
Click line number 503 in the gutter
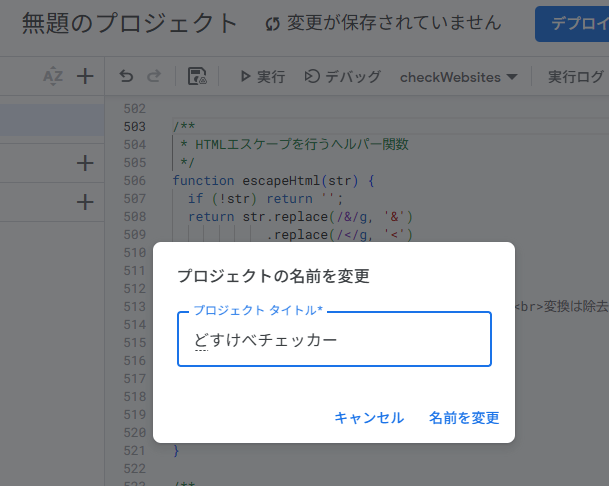pyautogui.click(x=133, y=127)
